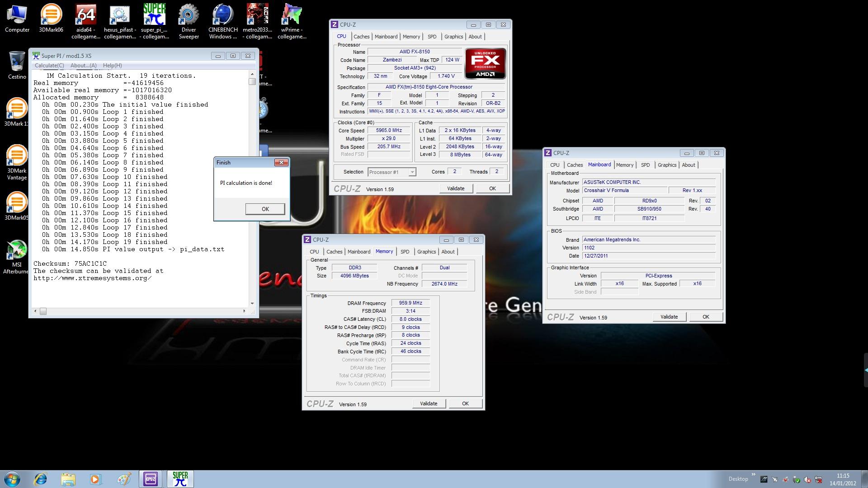Click Validate in CPU-Z Memory window
Screen dimensions: 868x488
coord(429,404)
